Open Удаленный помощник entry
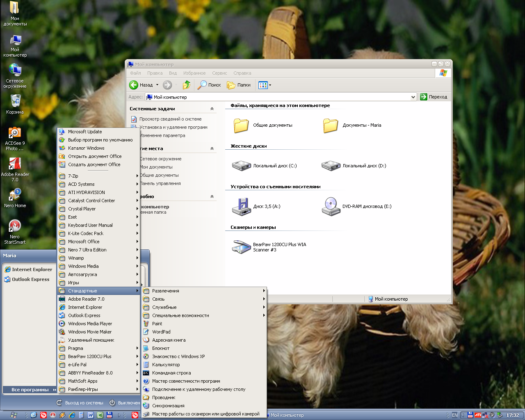This screenshot has height=420, width=525. point(98,340)
